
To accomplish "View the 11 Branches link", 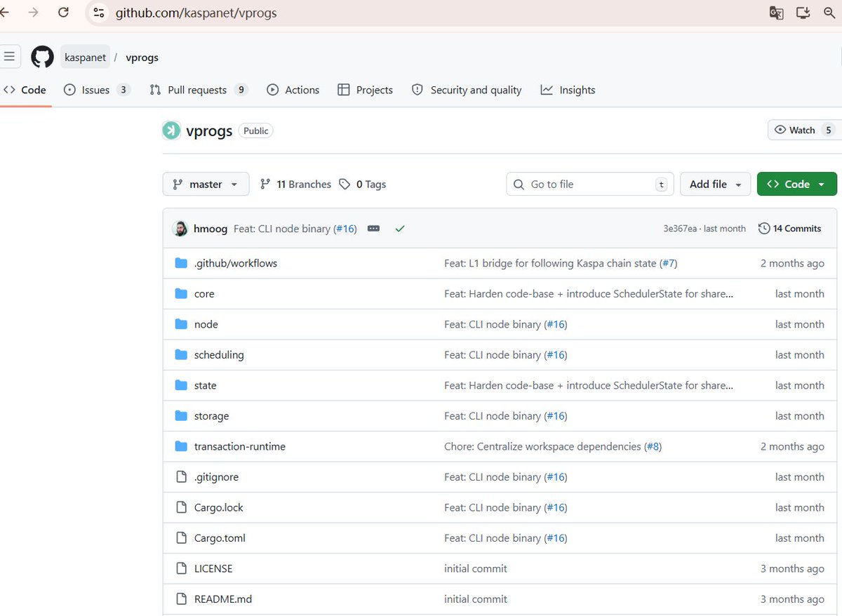I will click(x=295, y=184).
